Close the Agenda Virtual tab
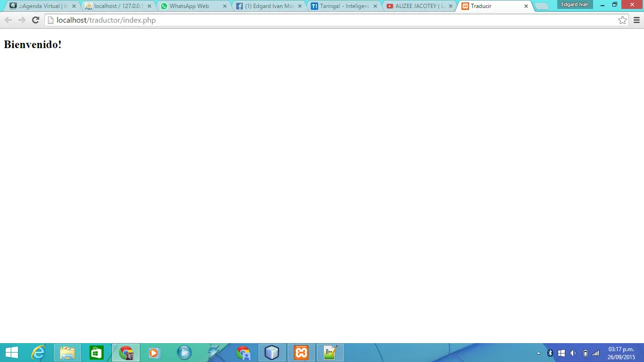The height and width of the screenshot is (362, 644). [x=74, y=6]
